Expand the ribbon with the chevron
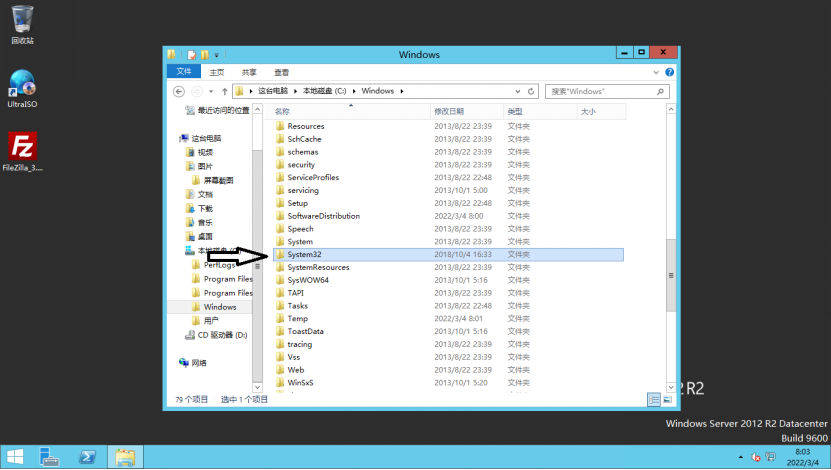 pyautogui.click(x=656, y=72)
